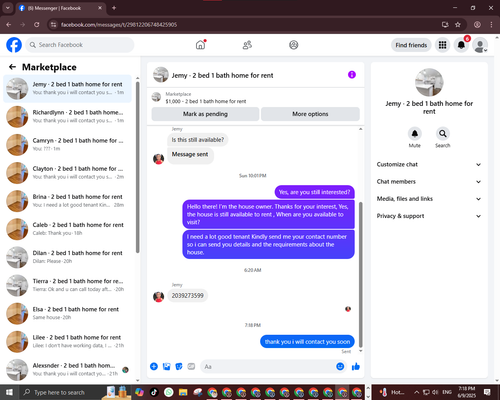
Task: Expand Media, files and links section
Action: (x=429, y=199)
